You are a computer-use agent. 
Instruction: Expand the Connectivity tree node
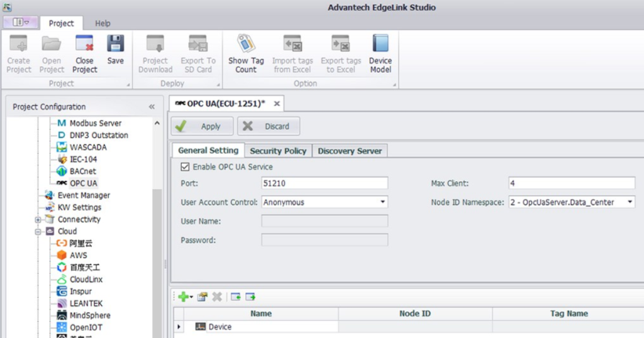coord(38,220)
